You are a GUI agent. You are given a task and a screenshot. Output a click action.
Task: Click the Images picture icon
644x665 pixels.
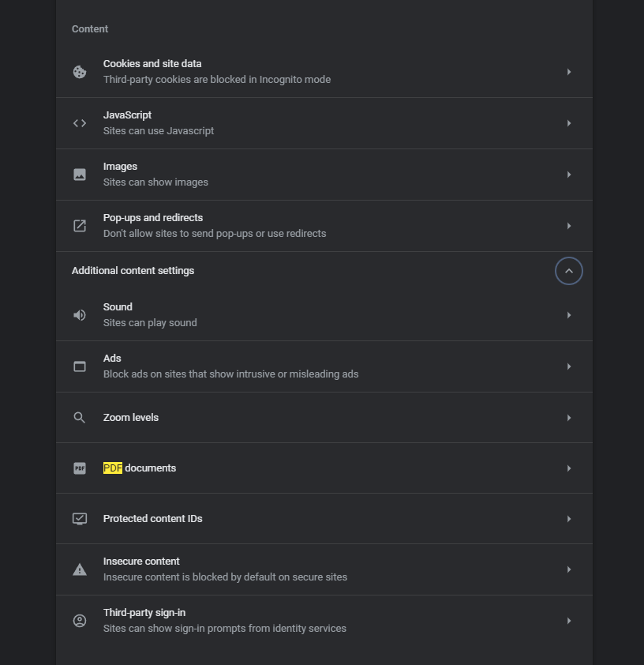[x=80, y=175]
